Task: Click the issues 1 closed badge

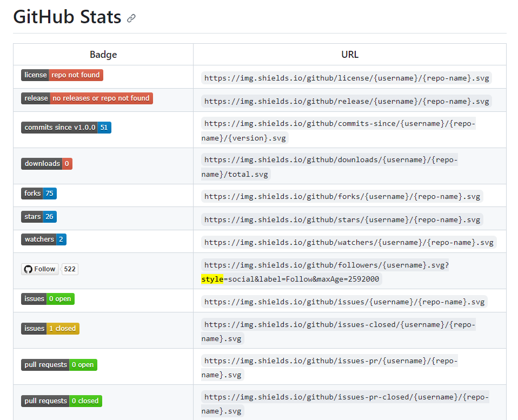Action: coord(50,329)
